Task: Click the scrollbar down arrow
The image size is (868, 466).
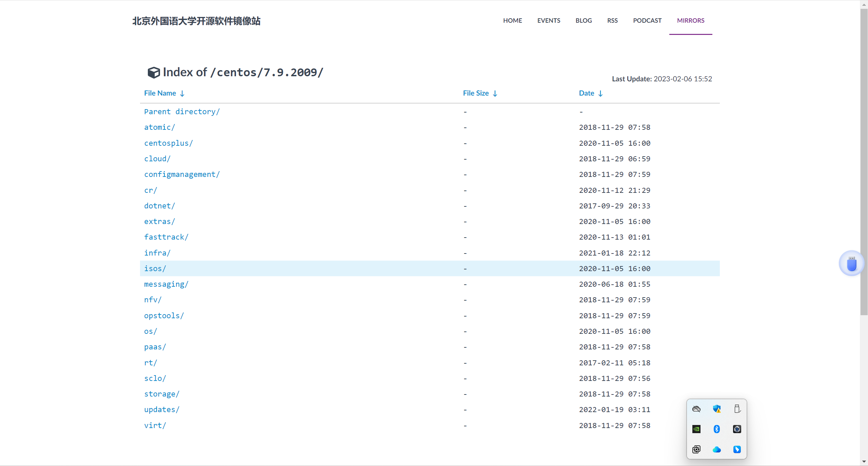Action: coord(864,462)
